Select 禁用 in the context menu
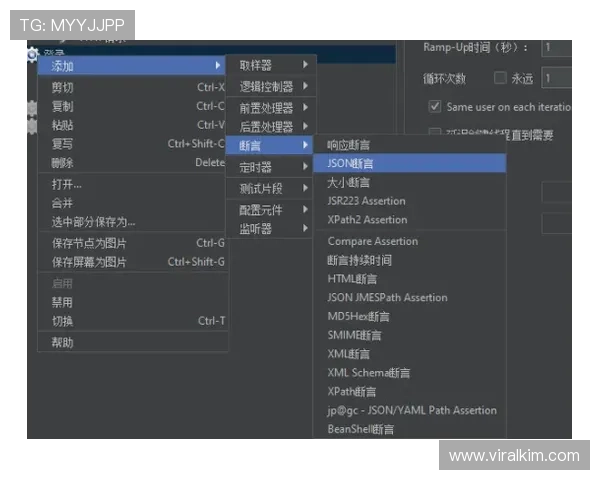The image size is (600, 480). point(132,302)
